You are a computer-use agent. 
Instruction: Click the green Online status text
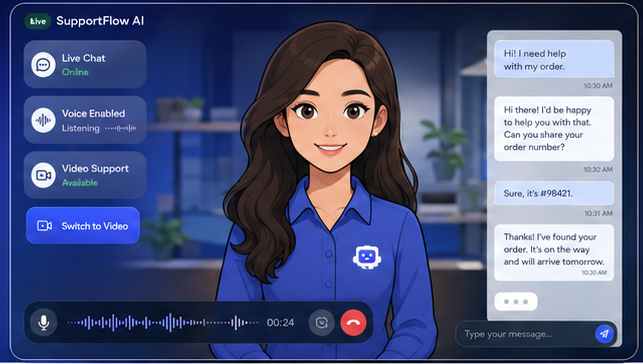click(75, 72)
